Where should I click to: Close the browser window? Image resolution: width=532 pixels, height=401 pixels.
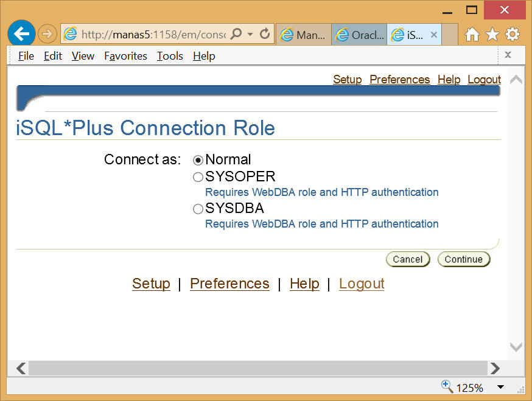coord(505,10)
